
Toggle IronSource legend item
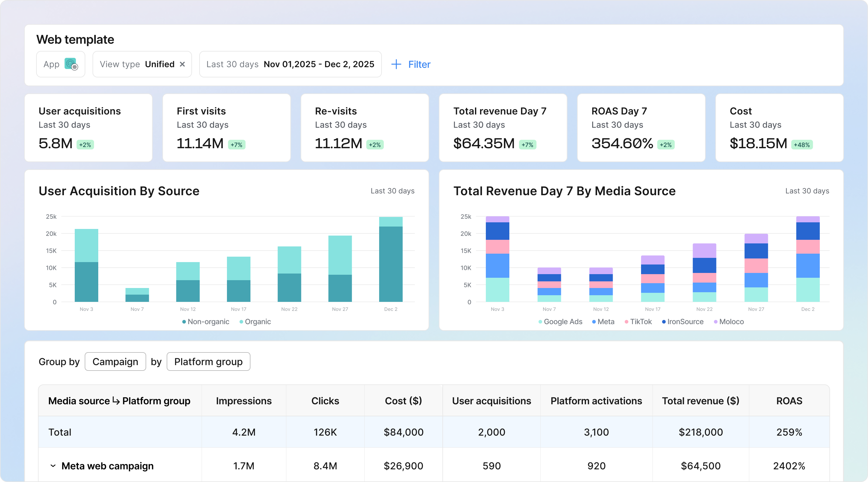683,322
